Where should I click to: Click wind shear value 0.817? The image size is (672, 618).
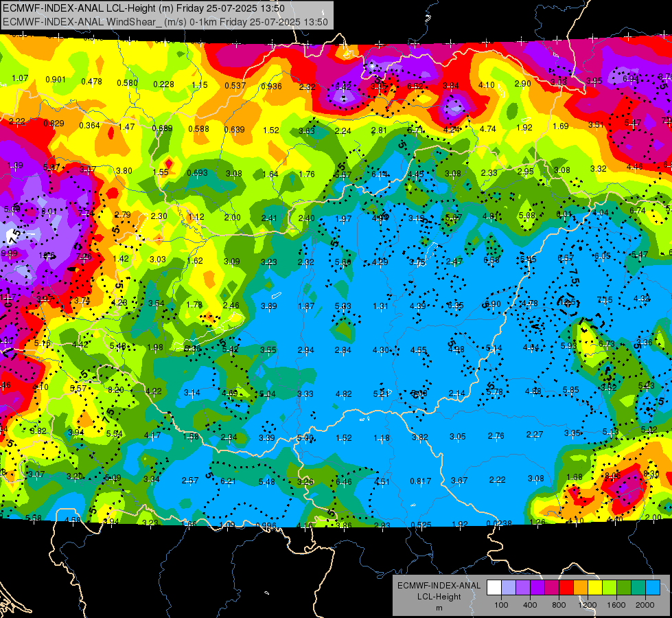[x=420, y=481]
